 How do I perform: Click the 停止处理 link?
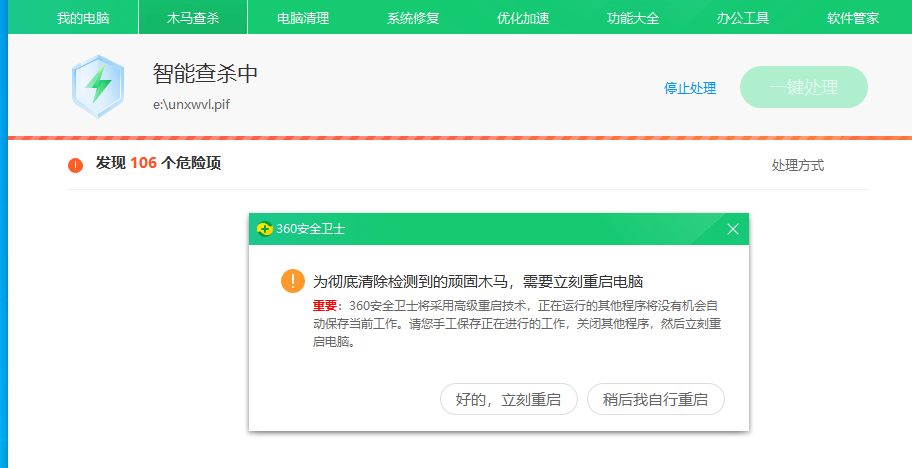point(690,88)
